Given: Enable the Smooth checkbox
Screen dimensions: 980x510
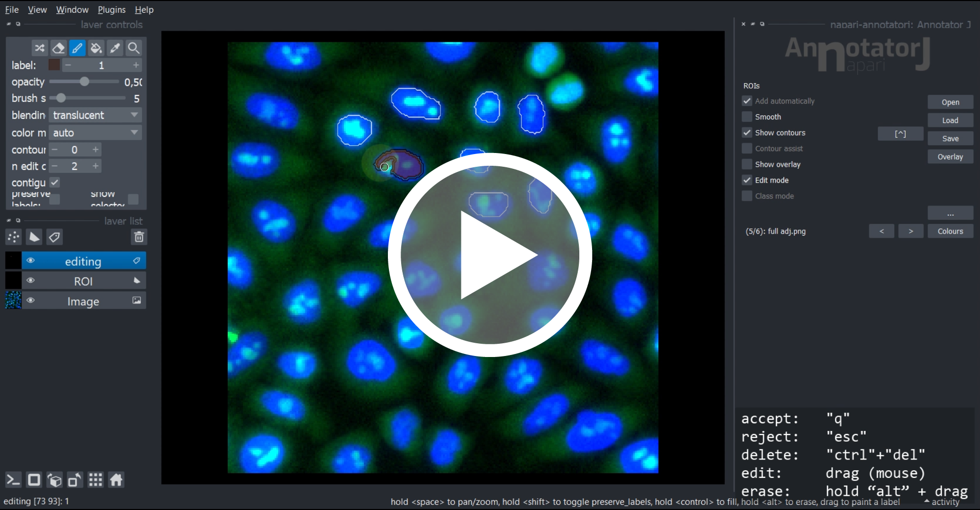Looking at the screenshot, I should pyautogui.click(x=747, y=117).
